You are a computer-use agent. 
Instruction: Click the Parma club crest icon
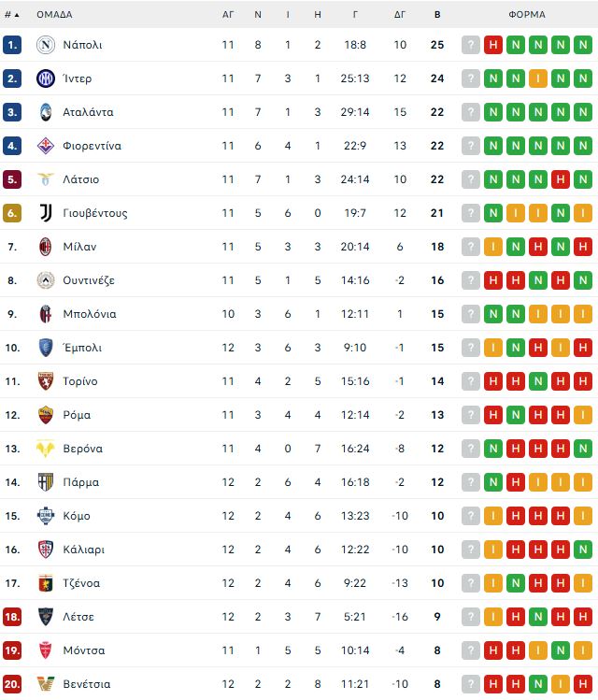click(46, 482)
